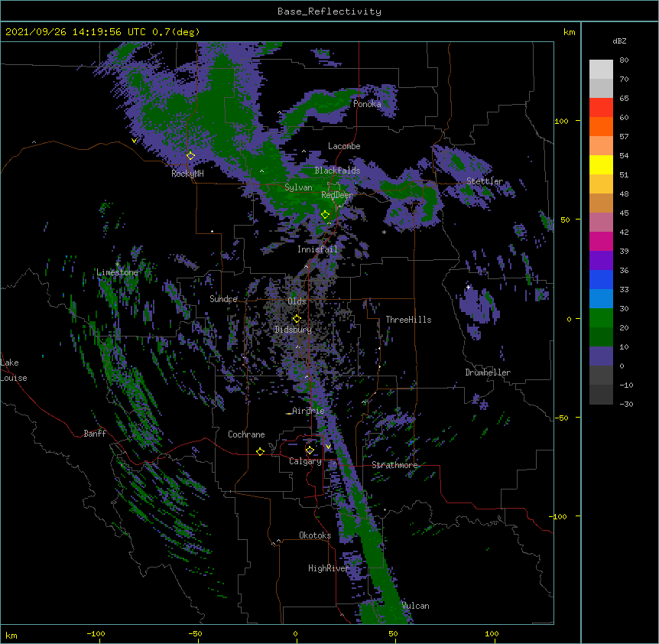Click the Sundre city label
Screen dimensions: 659x644
pos(223,299)
